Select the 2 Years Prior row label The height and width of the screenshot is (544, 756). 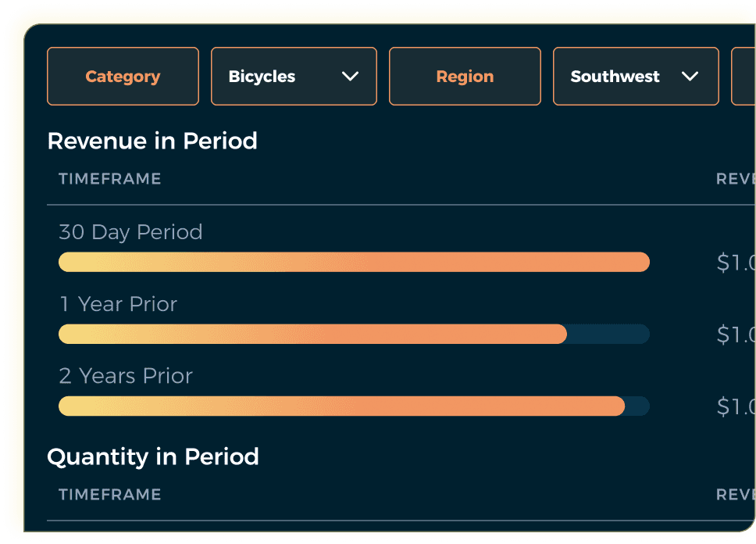point(125,376)
